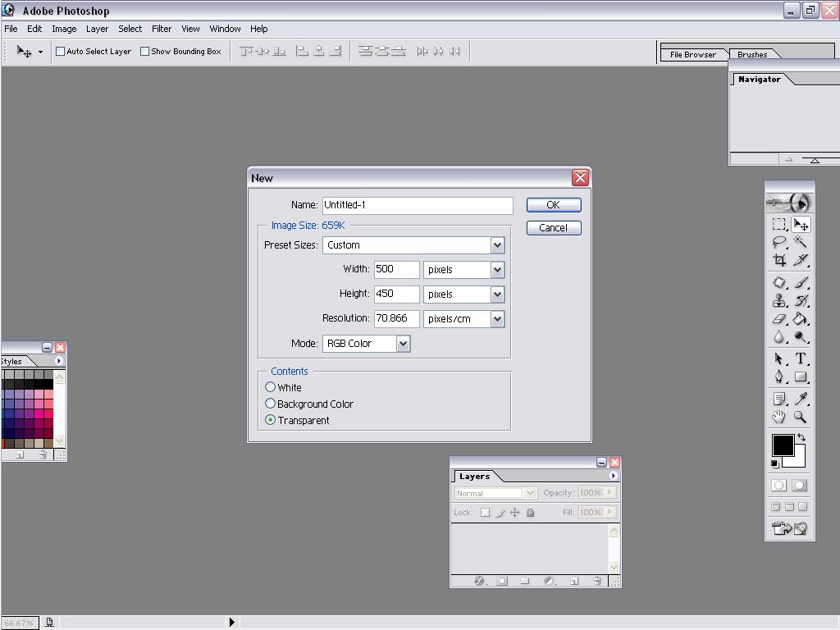The width and height of the screenshot is (840, 630).
Task: Select the Dodge tool
Action: (801, 337)
